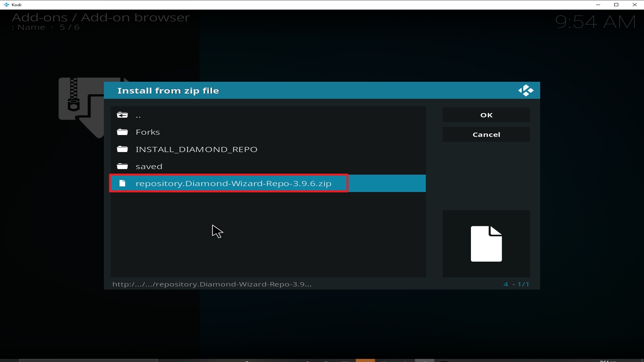The image size is (644, 362).
Task: Click the folder icon beside Forks
Action: pos(122,132)
